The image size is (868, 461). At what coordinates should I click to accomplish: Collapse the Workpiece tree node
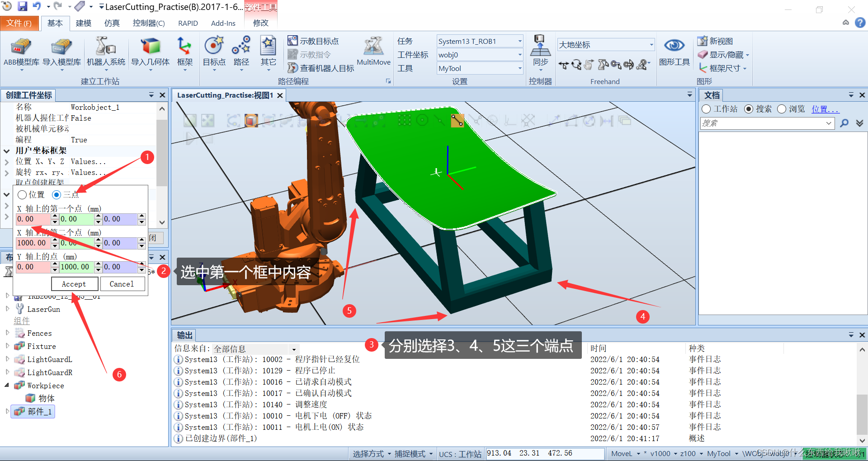click(x=7, y=386)
